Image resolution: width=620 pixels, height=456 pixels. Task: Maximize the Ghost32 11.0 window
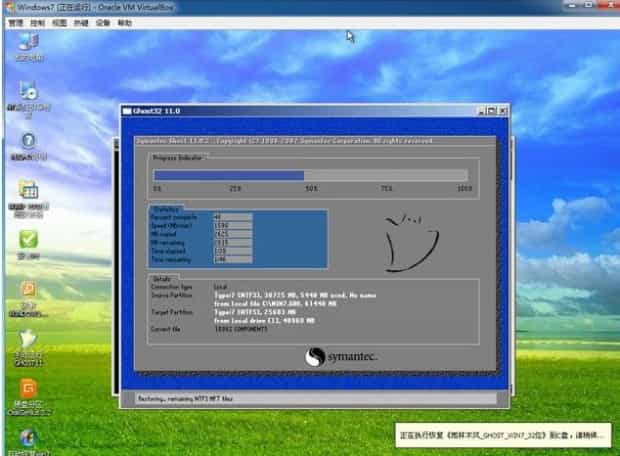pyautogui.click(x=491, y=111)
